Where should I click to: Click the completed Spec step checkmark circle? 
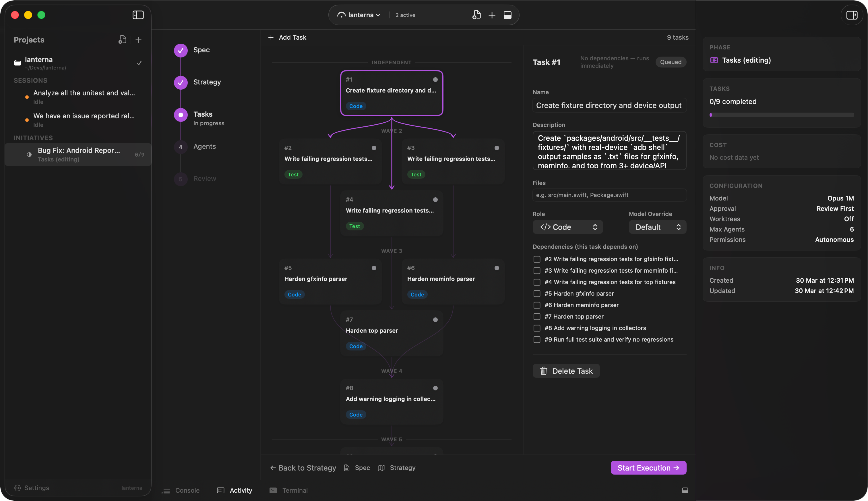pyautogui.click(x=181, y=50)
